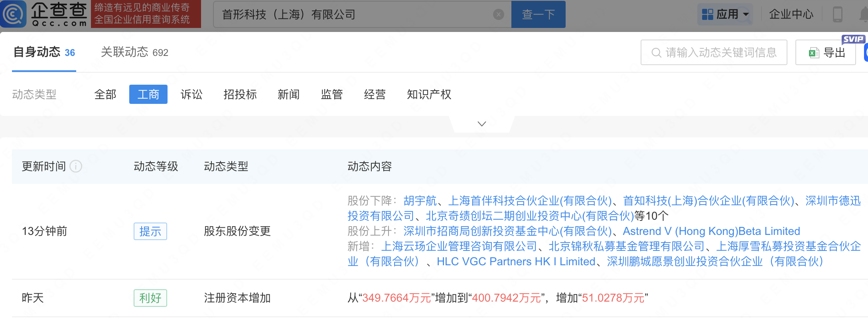Filter dynamics by 诉讼 type
The width and height of the screenshot is (868, 318).
coord(191,95)
